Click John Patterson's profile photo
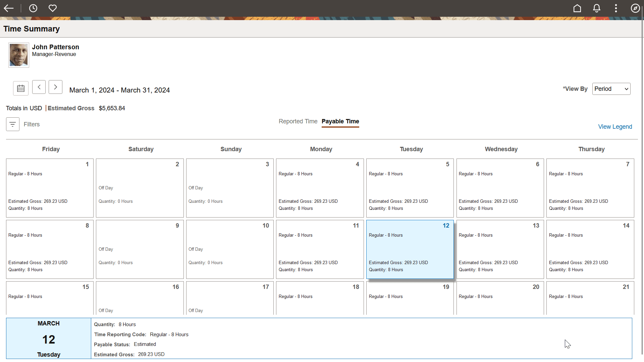The width and height of the screenshot is (644, 362). pos(18,55)
